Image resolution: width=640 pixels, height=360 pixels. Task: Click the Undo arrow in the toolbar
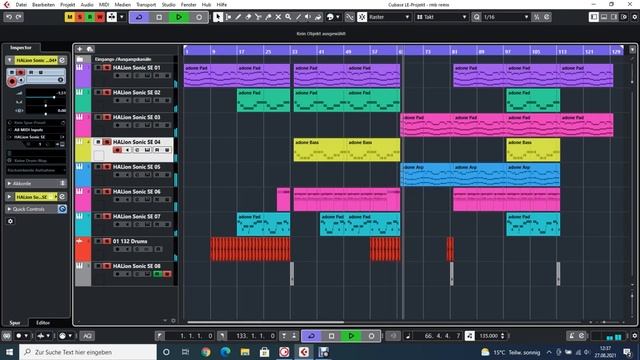[9, 17]
